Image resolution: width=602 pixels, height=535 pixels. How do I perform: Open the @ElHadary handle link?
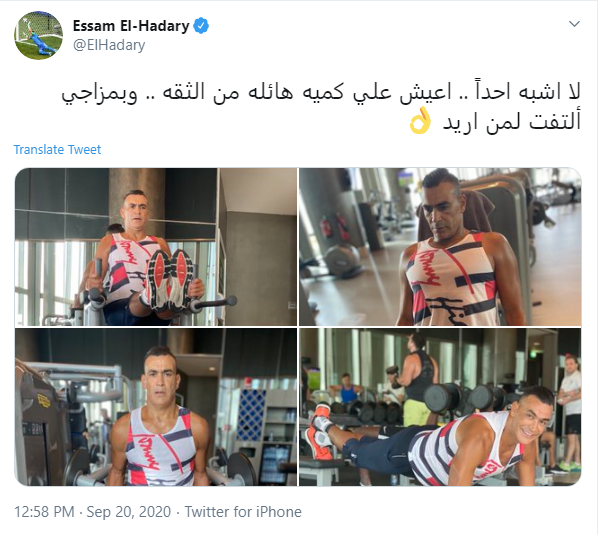click(x=109, y=45)
